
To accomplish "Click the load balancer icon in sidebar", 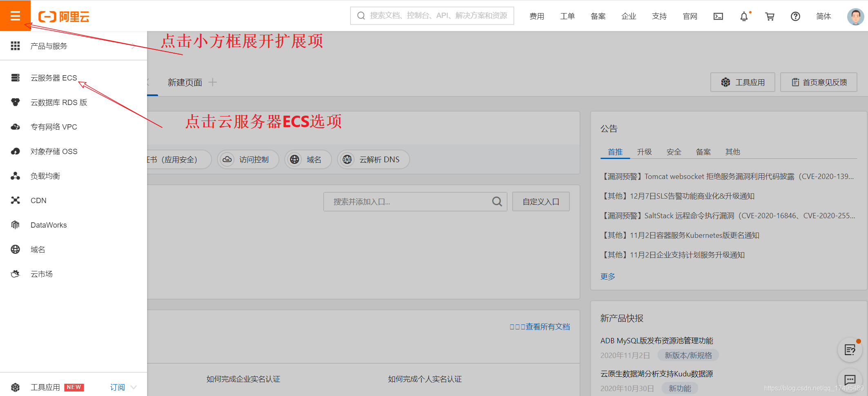I will tap(15, 176).
